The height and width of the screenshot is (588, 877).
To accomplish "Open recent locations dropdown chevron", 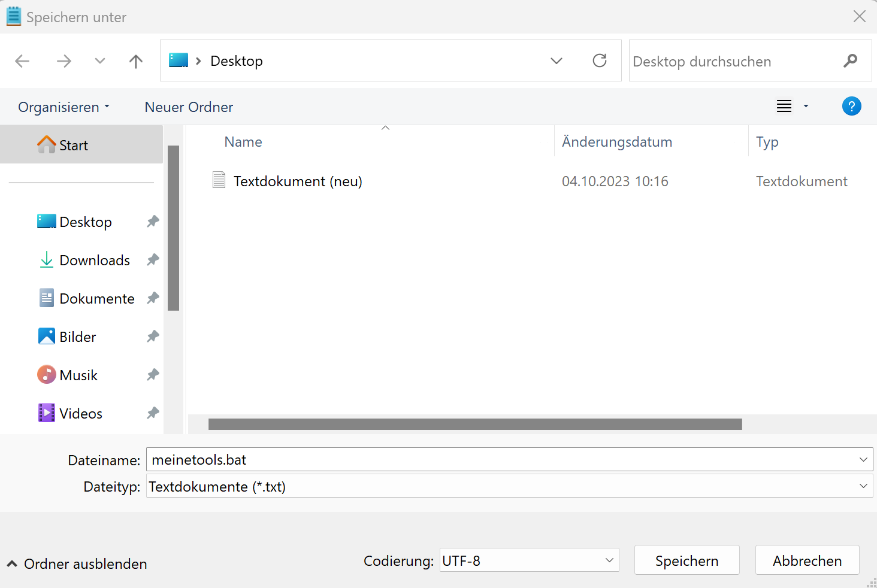I will [100, 61].
